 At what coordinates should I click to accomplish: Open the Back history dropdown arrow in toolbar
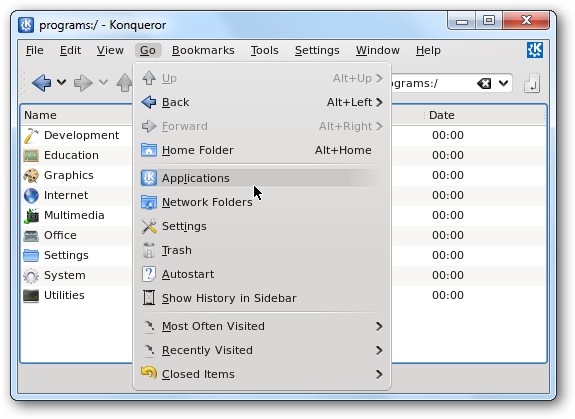[62, 82]
